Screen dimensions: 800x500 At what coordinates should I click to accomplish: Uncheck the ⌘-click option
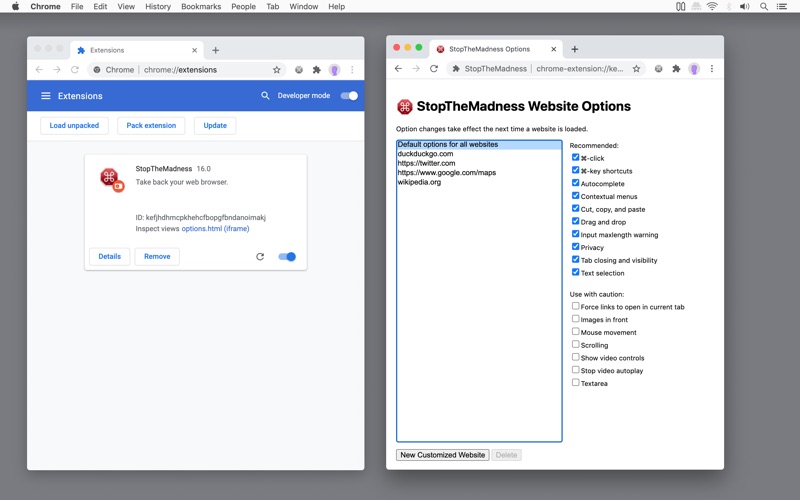(x=576, y=157)
